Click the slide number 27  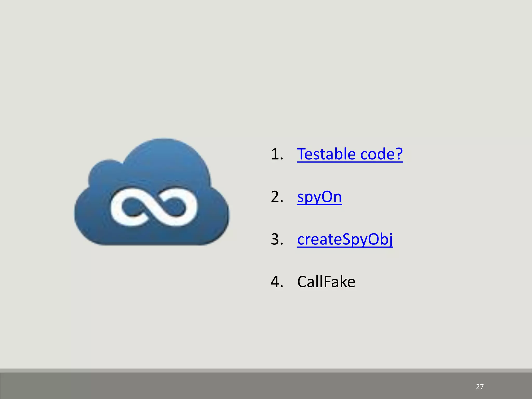480,387
